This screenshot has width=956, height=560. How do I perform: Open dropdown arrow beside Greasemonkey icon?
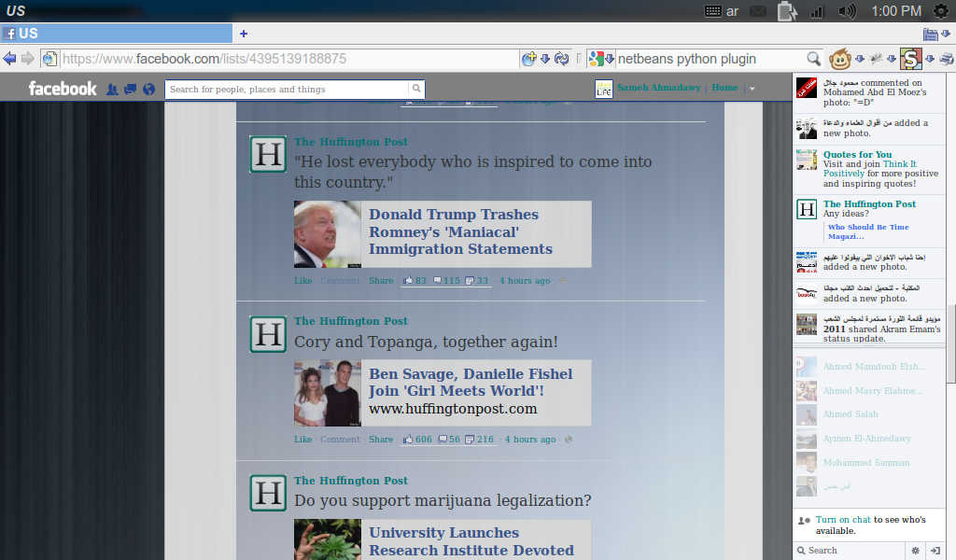click(860, 59)
